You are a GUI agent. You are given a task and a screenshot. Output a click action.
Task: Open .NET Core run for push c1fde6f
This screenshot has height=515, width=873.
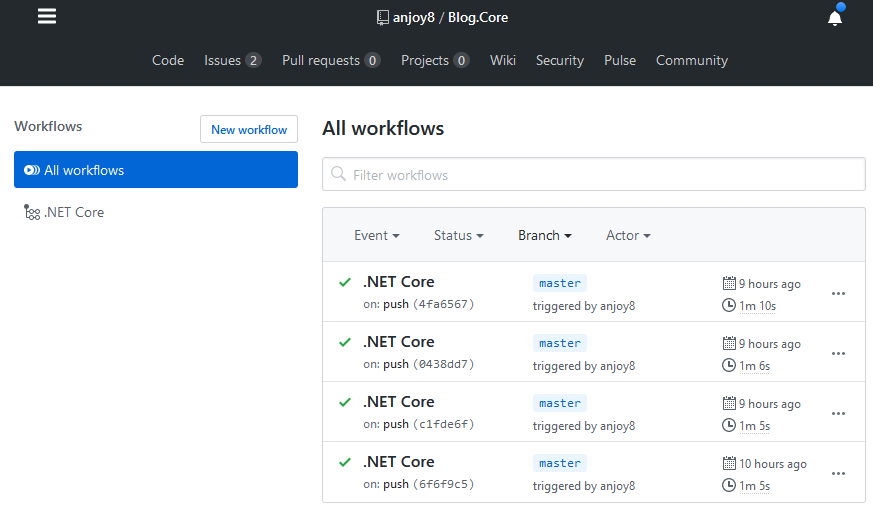tap(399, 402)
